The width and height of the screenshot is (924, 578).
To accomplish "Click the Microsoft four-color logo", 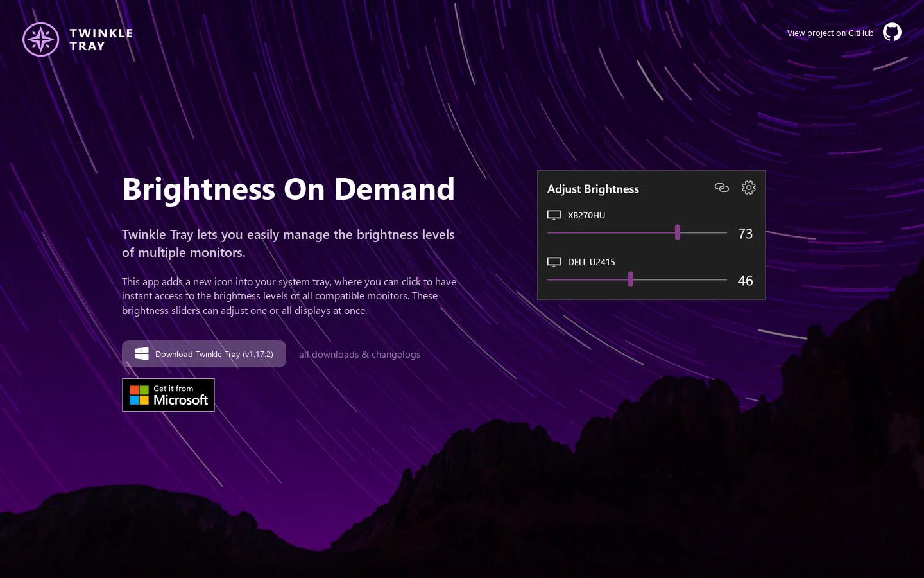I will 139,395.
